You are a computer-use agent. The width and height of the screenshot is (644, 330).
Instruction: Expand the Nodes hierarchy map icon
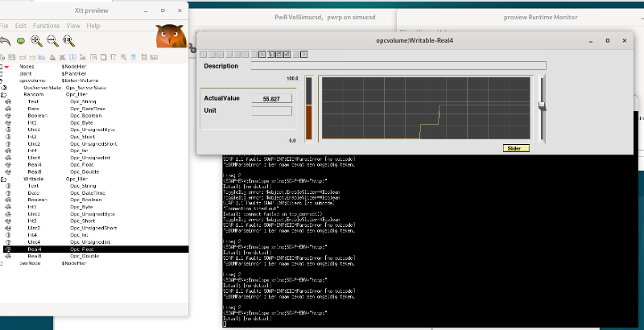[2, 67]
